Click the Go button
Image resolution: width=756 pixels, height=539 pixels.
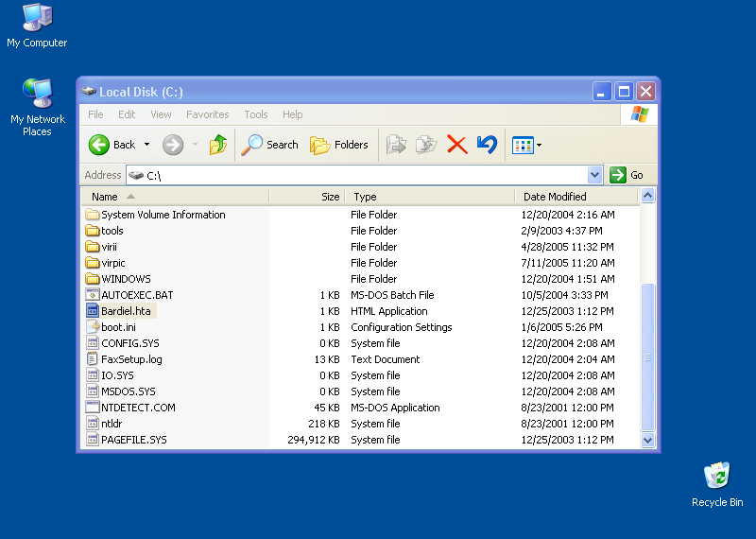pyautogui.click(x=627, y=175)
